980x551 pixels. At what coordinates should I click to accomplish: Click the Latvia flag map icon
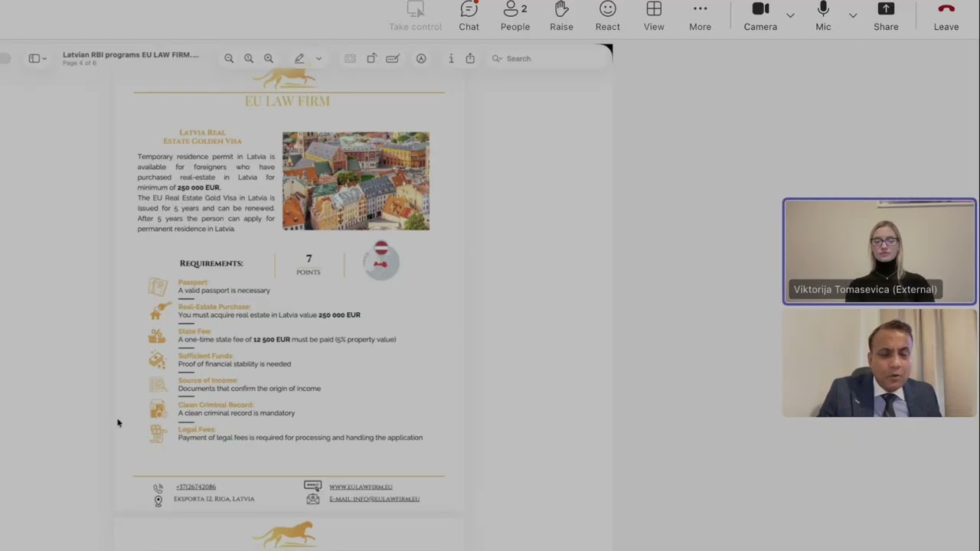381,260
